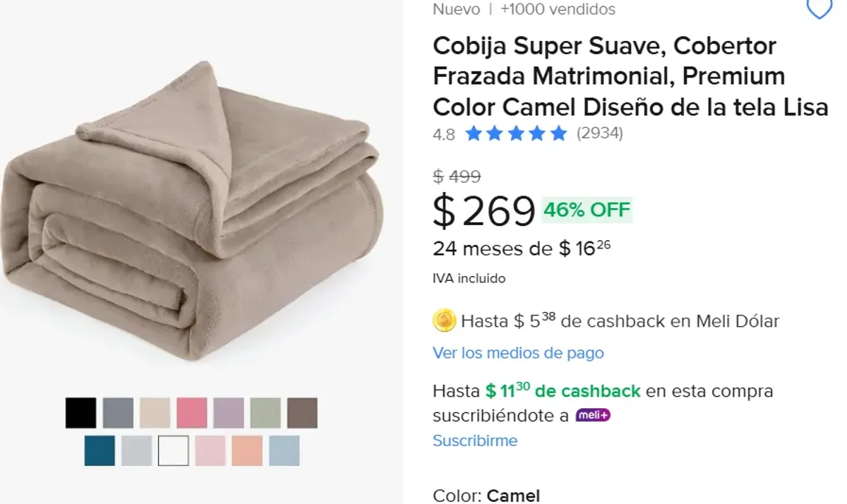Click the Meli Dólar coin icon
The image size is (847, 504).
[x=445, y=321]
